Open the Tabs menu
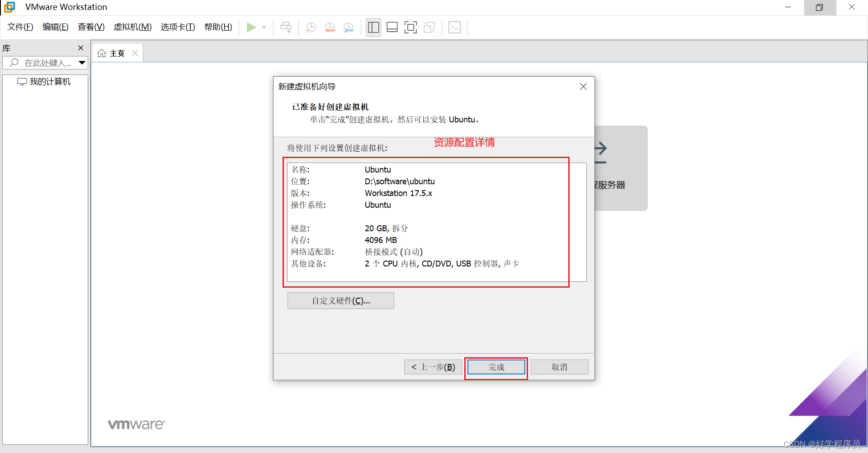868x453 pixels. 178,27
